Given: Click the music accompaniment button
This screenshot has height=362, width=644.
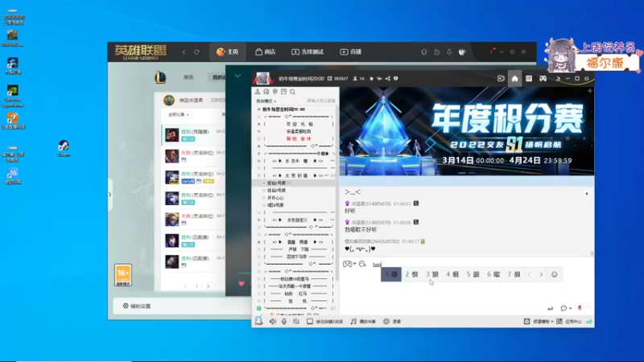Looking at the screenshot, I should point(363,321).
